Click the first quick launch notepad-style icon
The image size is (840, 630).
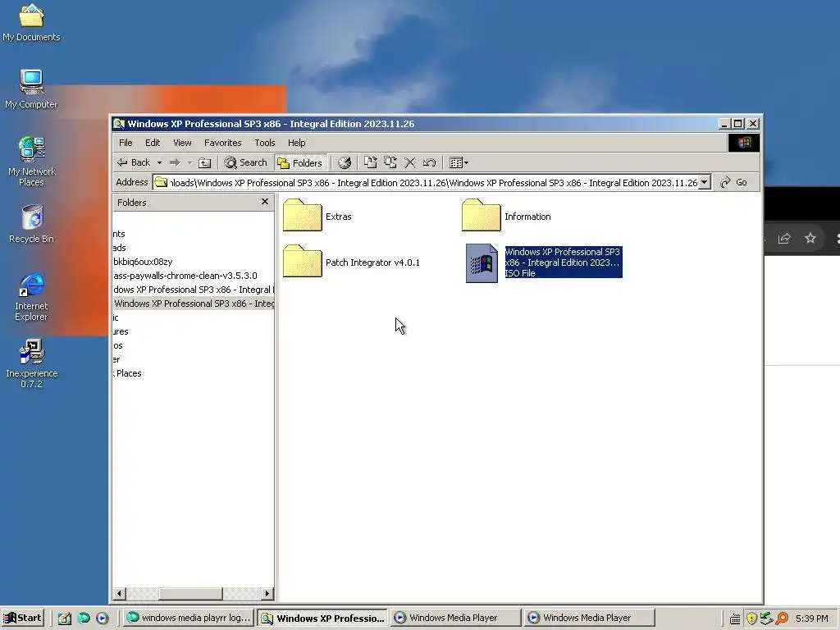coord(65,619)
